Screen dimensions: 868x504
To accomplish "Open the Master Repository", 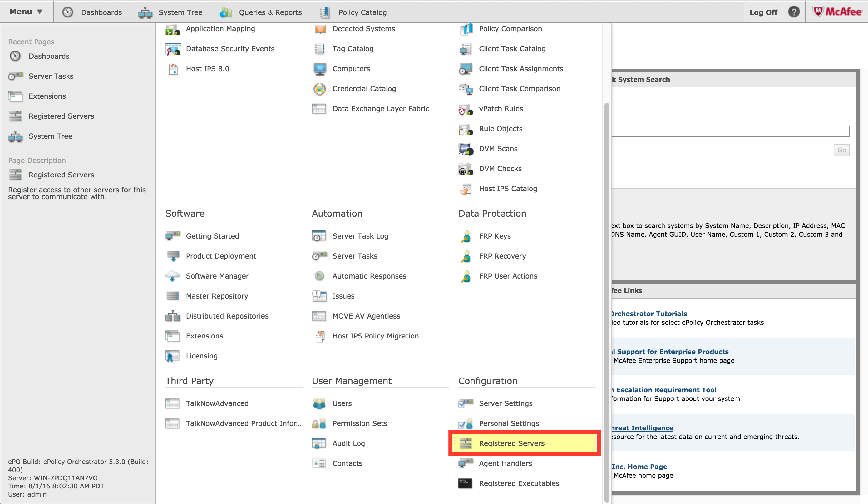I will coord(217,296).
